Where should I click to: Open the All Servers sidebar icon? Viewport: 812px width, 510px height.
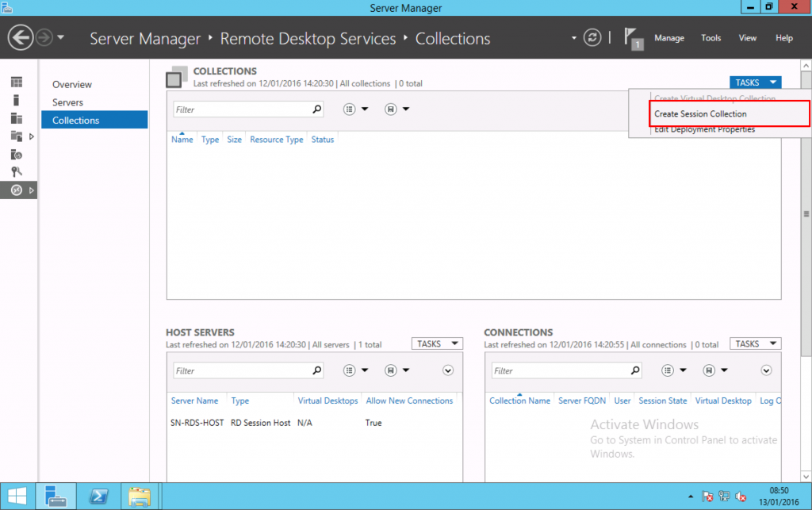tap(17, 118)
